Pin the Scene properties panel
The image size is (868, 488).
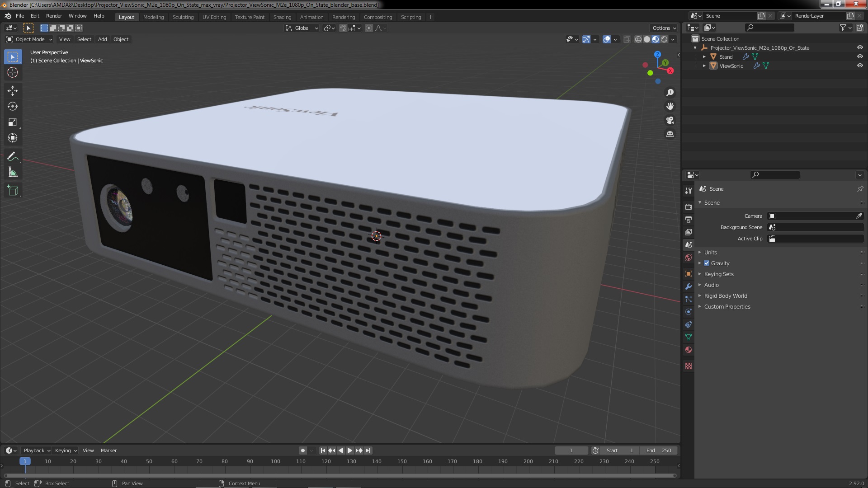(x=860, y=189)
